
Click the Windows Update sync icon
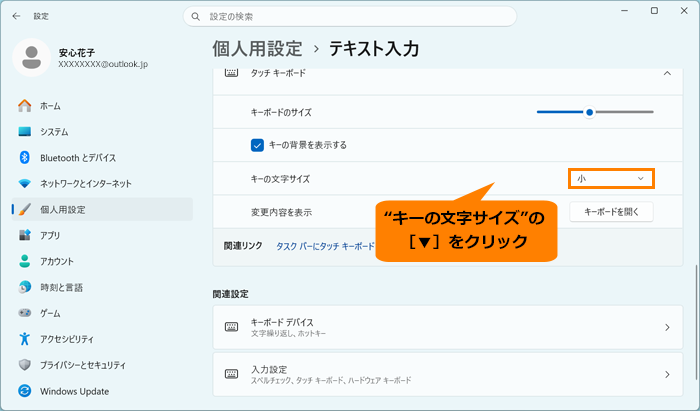pos(25,391)
